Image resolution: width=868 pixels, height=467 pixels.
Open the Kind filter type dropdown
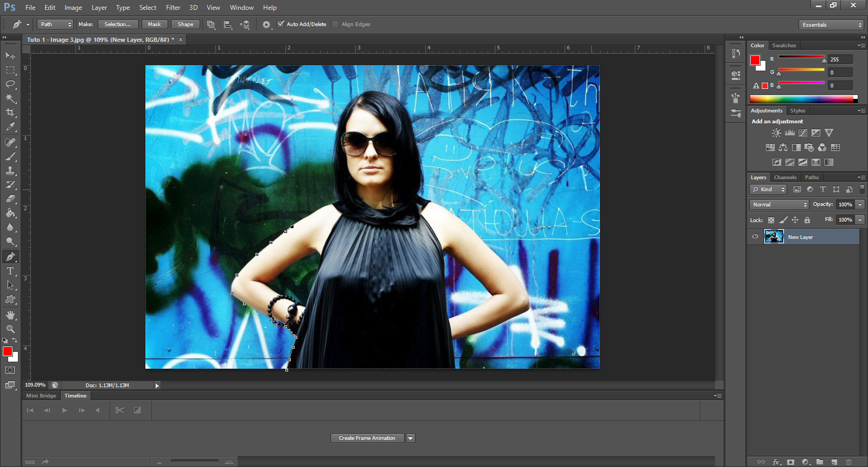click(769, 190)
